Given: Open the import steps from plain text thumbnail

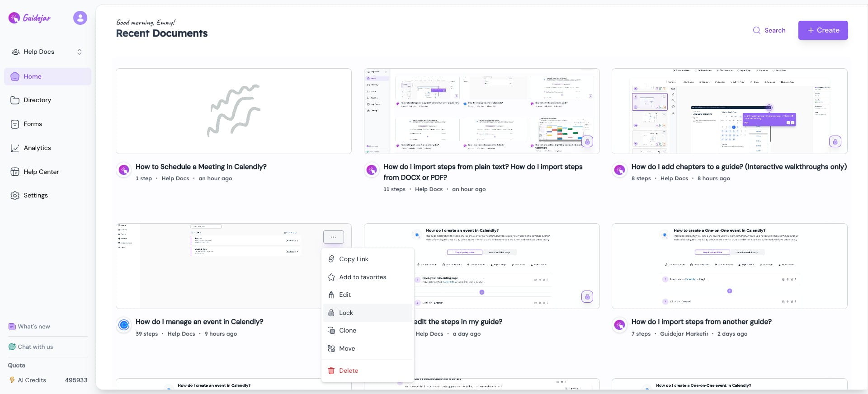Looking at the screenshot, I should 481,111.
